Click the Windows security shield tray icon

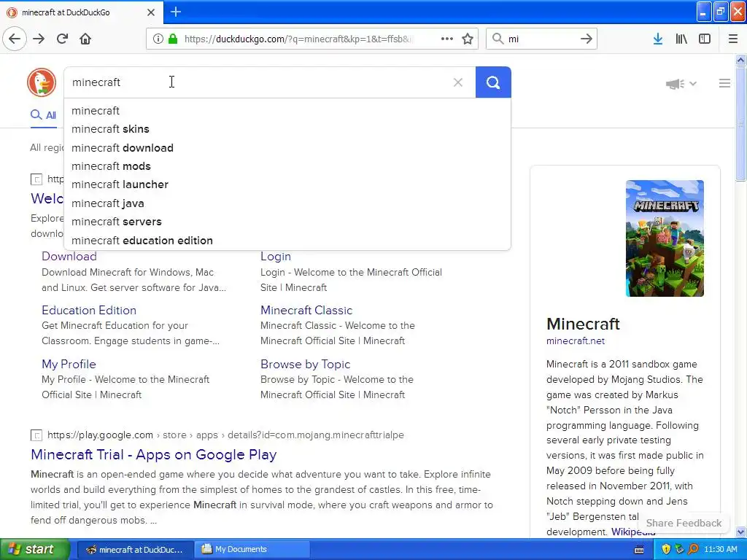coord(666,549)
